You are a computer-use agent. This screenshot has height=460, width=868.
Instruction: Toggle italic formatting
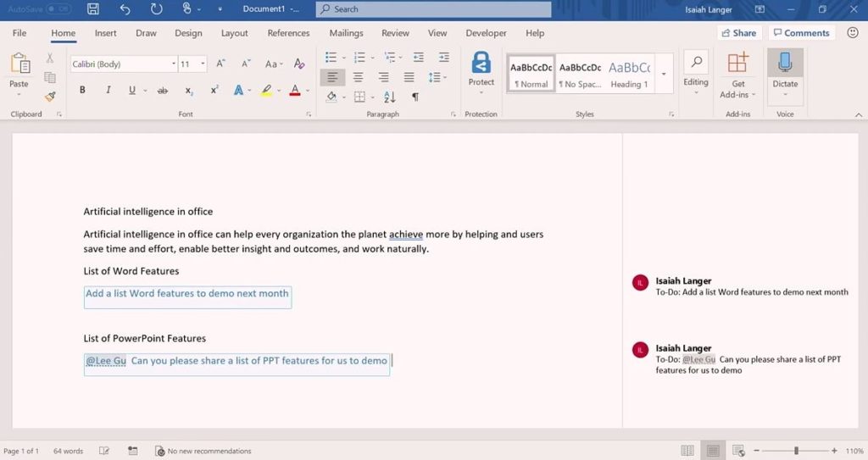(108, 91)
